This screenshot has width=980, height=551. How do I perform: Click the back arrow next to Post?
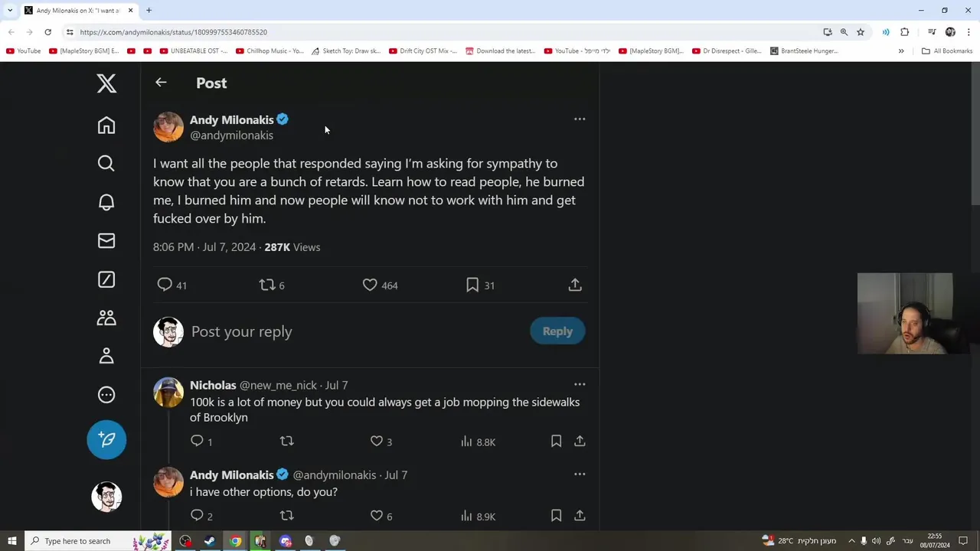pos(161,83)
